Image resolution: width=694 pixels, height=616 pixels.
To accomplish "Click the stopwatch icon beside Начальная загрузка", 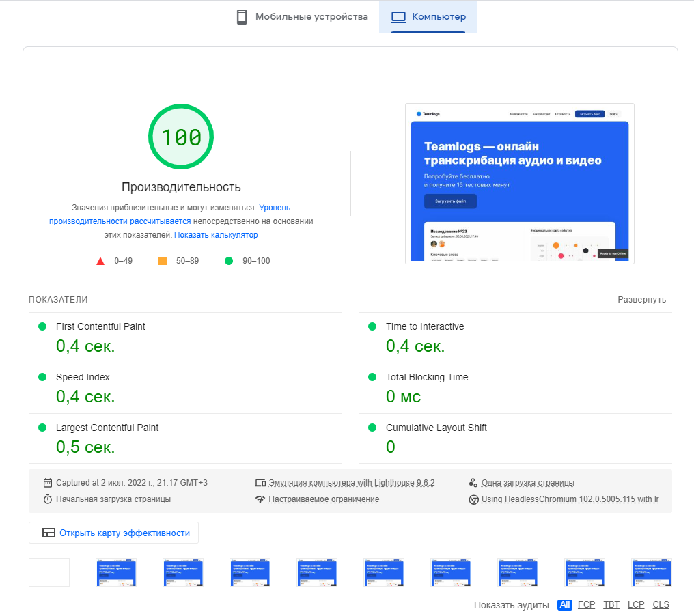I will pyautogui.click(x=48, y=499).
